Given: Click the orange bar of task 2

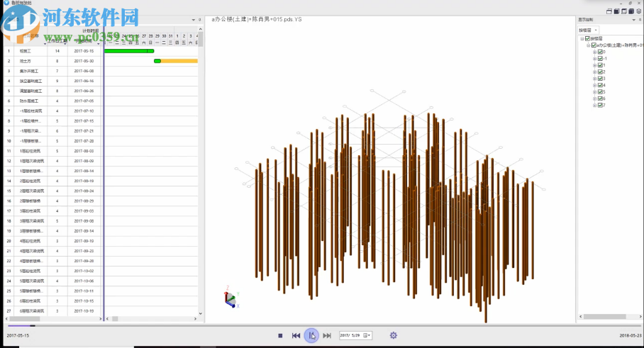Looking at the screenshot, I should (x=179, y=61).
